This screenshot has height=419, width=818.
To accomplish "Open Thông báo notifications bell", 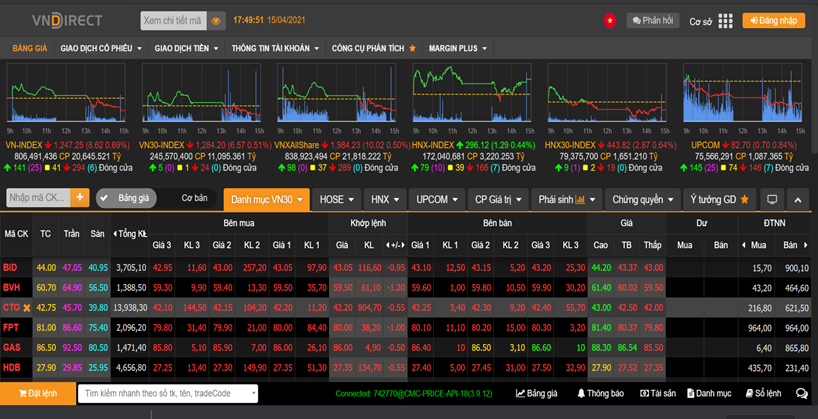I will point(598,394).
